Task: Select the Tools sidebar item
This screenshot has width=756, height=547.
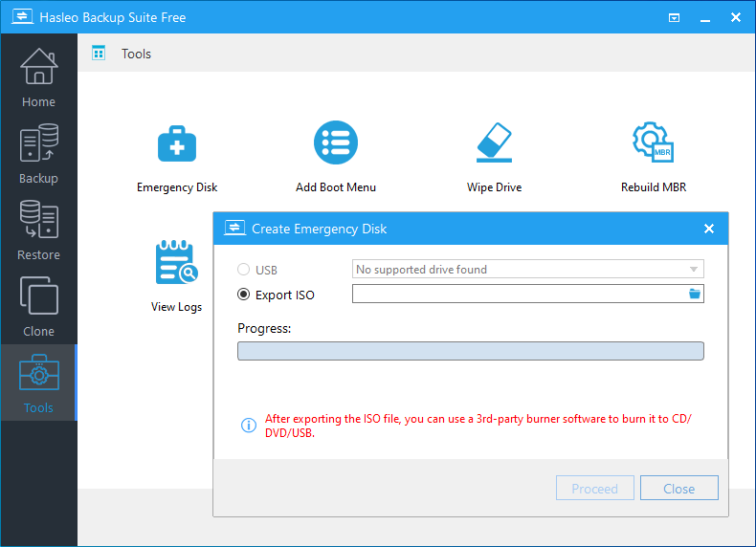Action: point(38,383)
